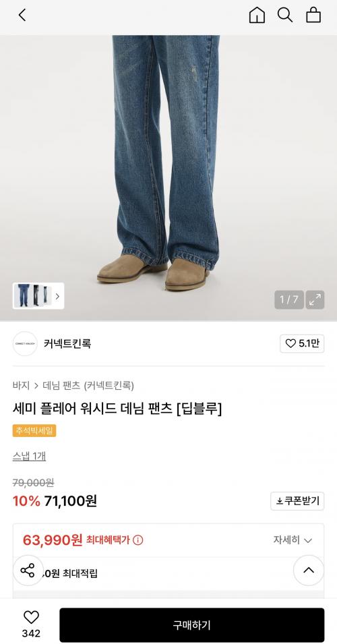This screenshot has width=337, height=644.
Task: Open info icon next to 최대혜택가
Action: coord(138,540)
